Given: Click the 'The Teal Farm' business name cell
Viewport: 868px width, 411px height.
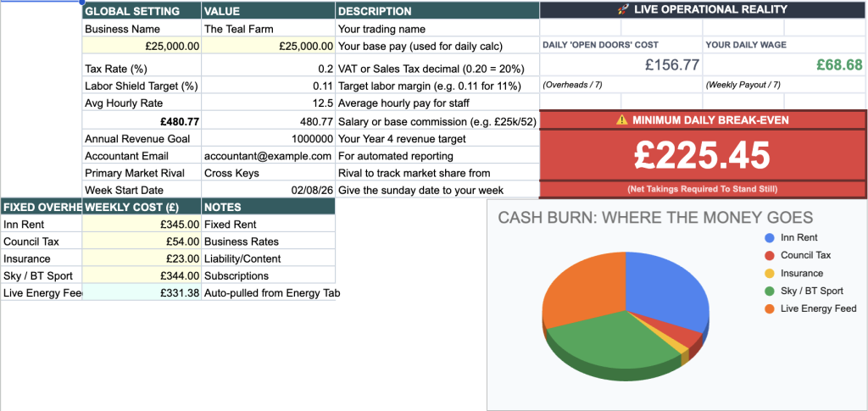Looking at the screenshot, I should (268, 29).
